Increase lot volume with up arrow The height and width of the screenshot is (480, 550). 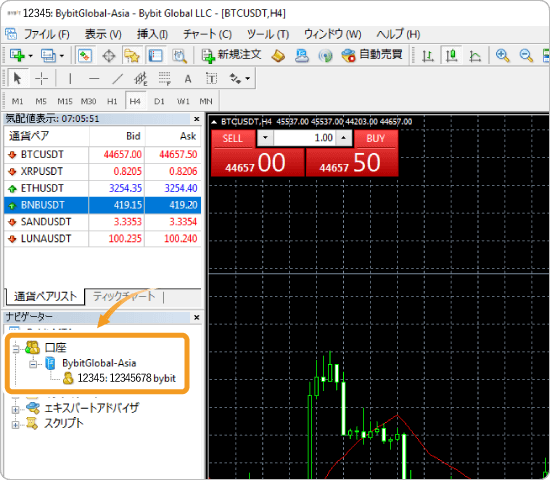click(344, 138)
